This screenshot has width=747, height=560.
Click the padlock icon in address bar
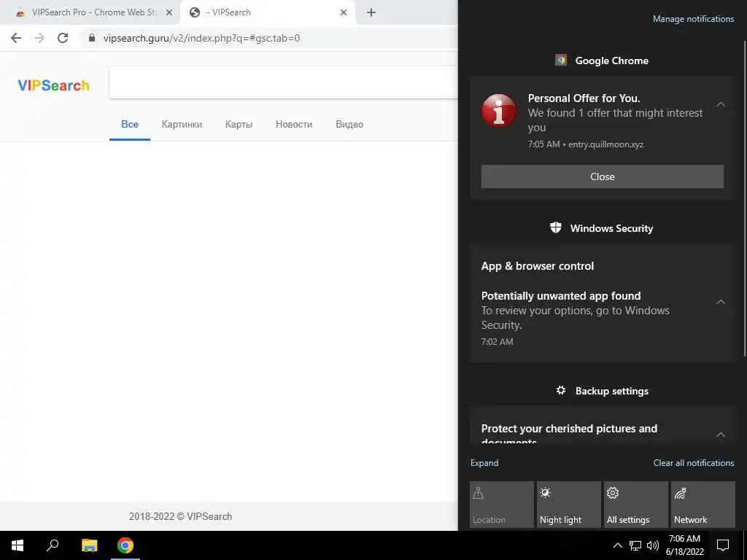click(92, 38)
